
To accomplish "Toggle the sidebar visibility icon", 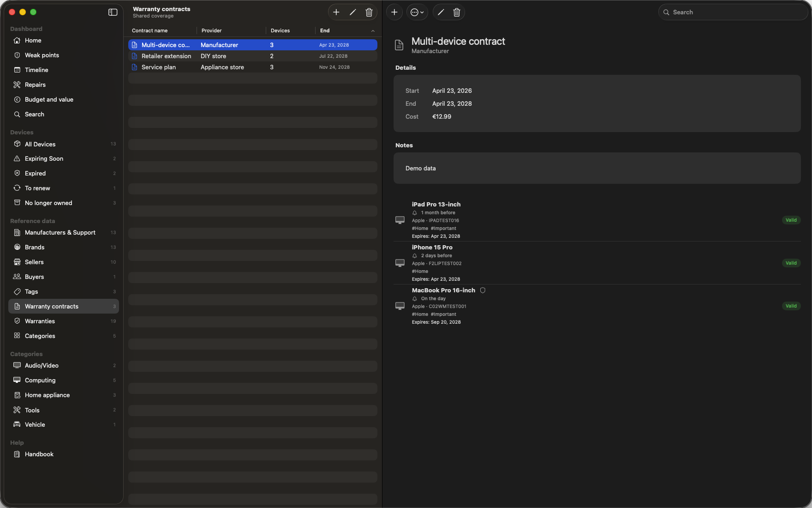I will [x=113, y=12].
